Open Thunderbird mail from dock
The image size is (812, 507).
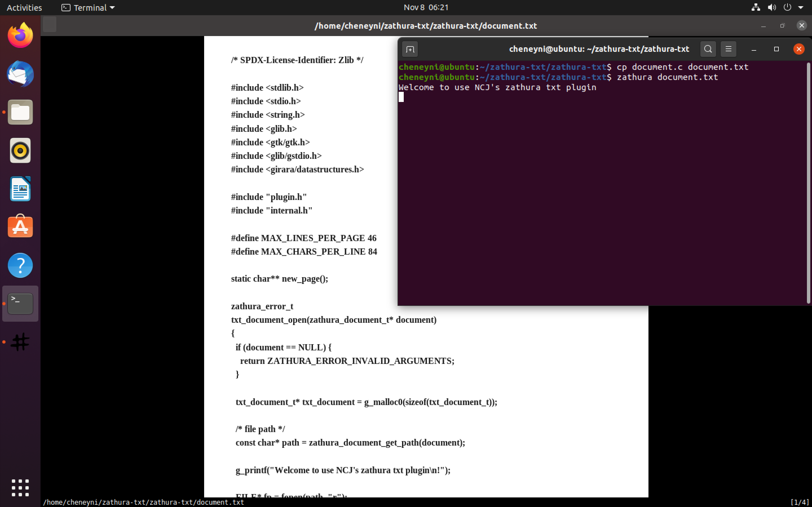[20, 74]
